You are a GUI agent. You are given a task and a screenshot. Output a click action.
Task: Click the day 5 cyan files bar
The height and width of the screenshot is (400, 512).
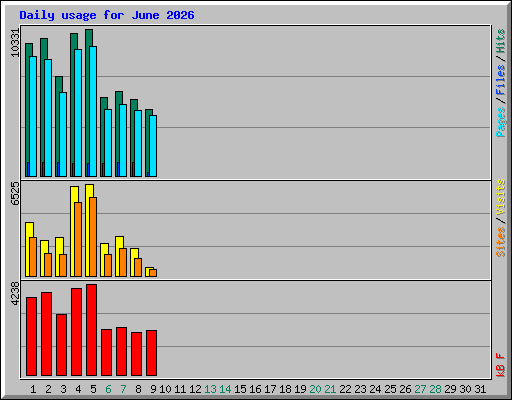[x=93, y=111]
